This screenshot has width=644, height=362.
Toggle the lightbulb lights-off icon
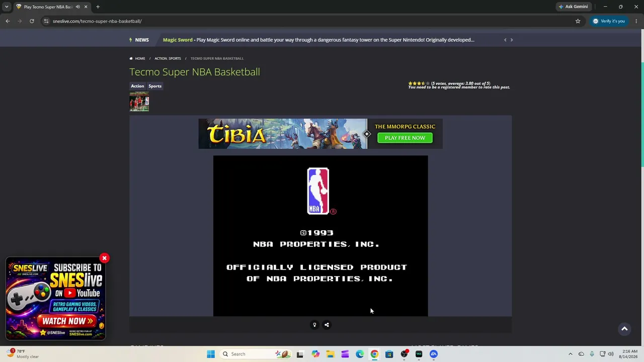(314, 325)
